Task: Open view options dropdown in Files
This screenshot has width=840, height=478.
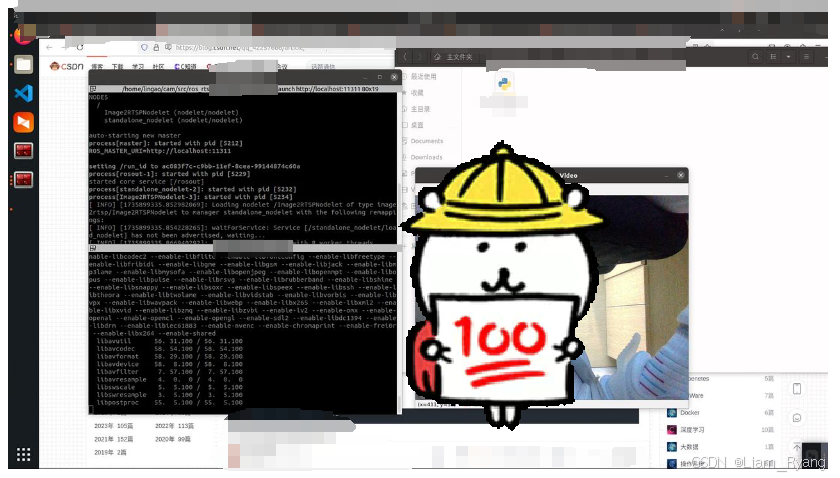Action: tap(788, 57)
